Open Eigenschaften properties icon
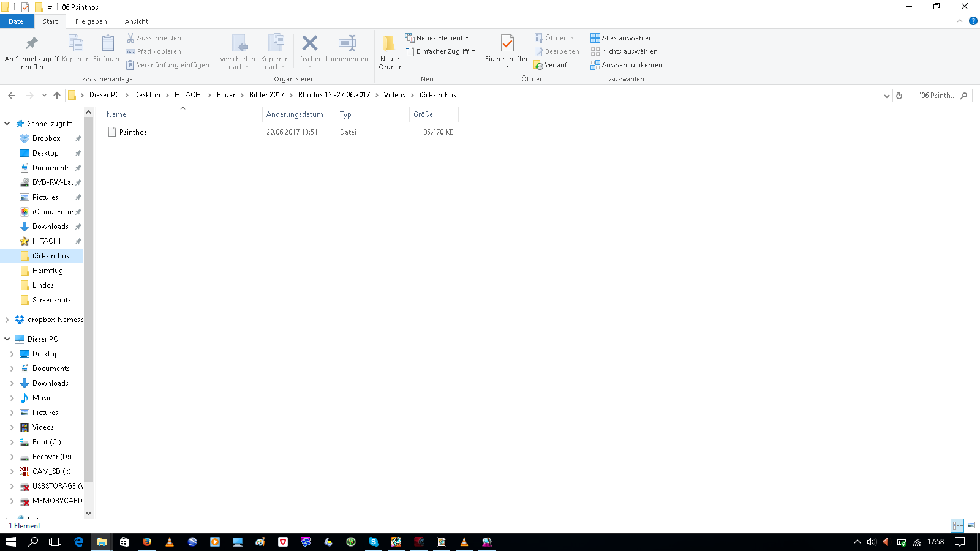 pyautogui.click(x=507, y=43)
